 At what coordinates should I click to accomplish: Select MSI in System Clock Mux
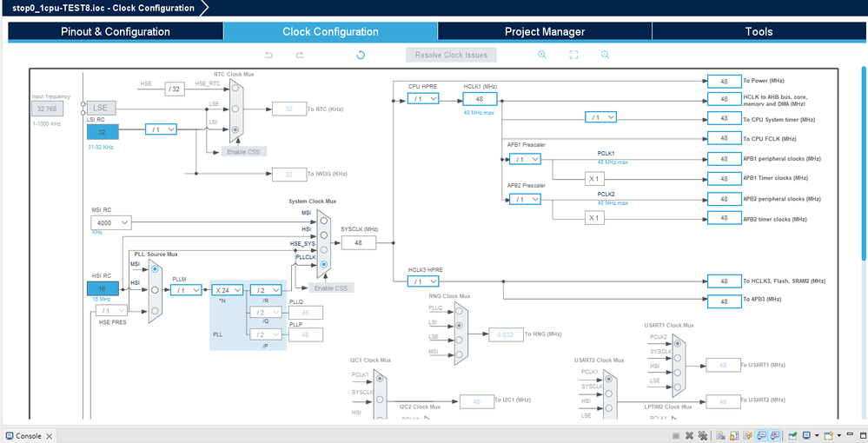coord(324,220)
